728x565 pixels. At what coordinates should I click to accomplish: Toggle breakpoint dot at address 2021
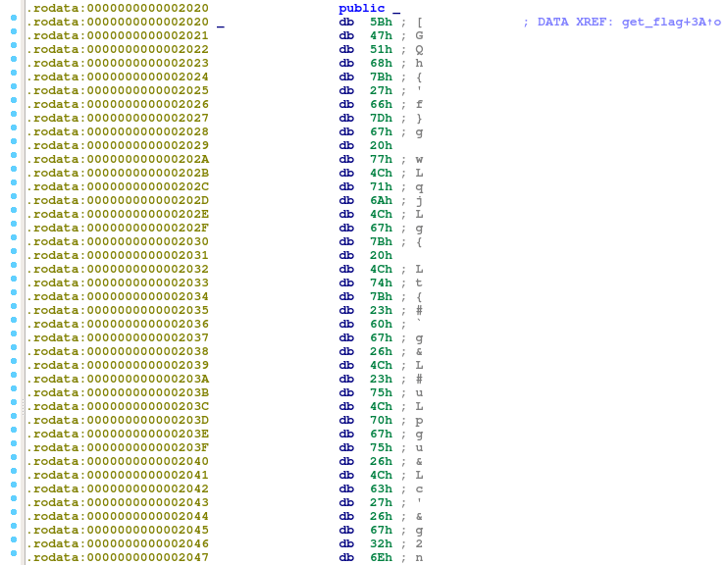point(13,35)
